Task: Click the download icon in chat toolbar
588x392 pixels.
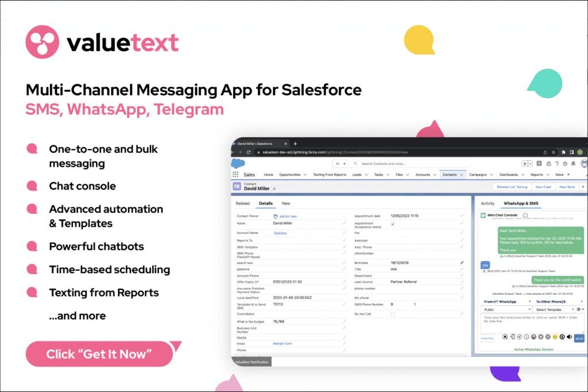Action: (x=562, y=337)
